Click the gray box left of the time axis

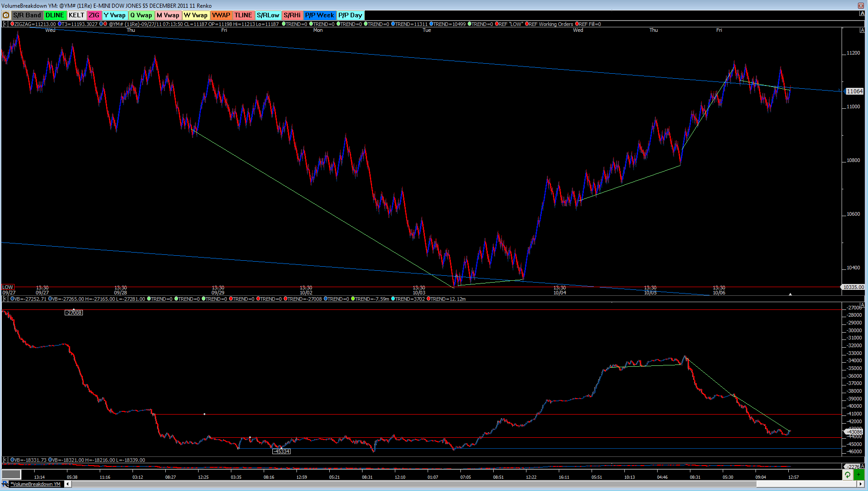point(11,475)
